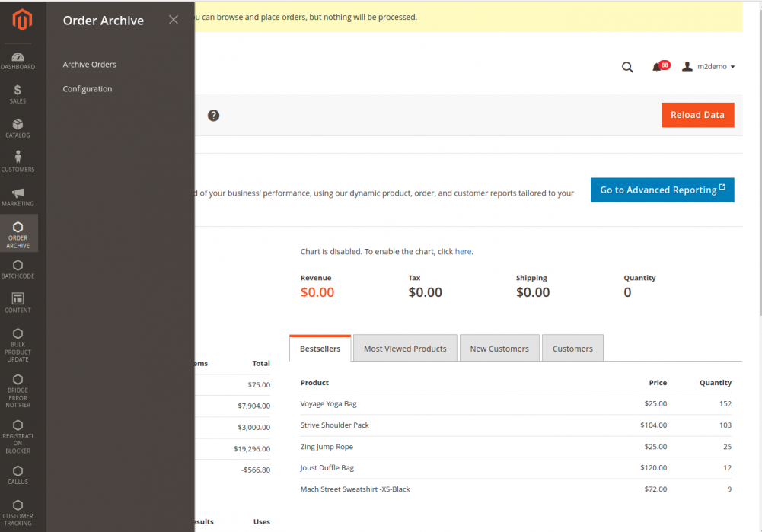Switch to the Most Viewed Products tab

click(x=405, y=348)
